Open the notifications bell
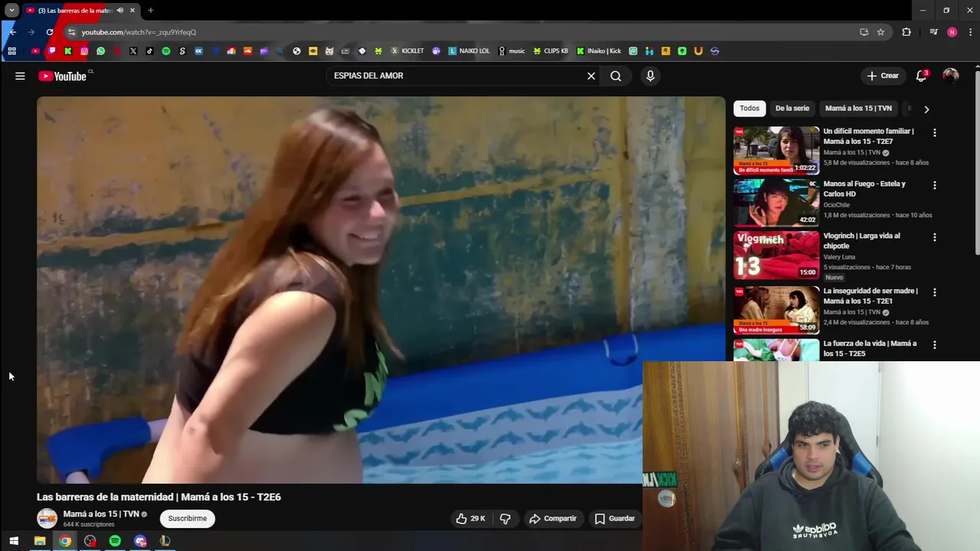 922,76
